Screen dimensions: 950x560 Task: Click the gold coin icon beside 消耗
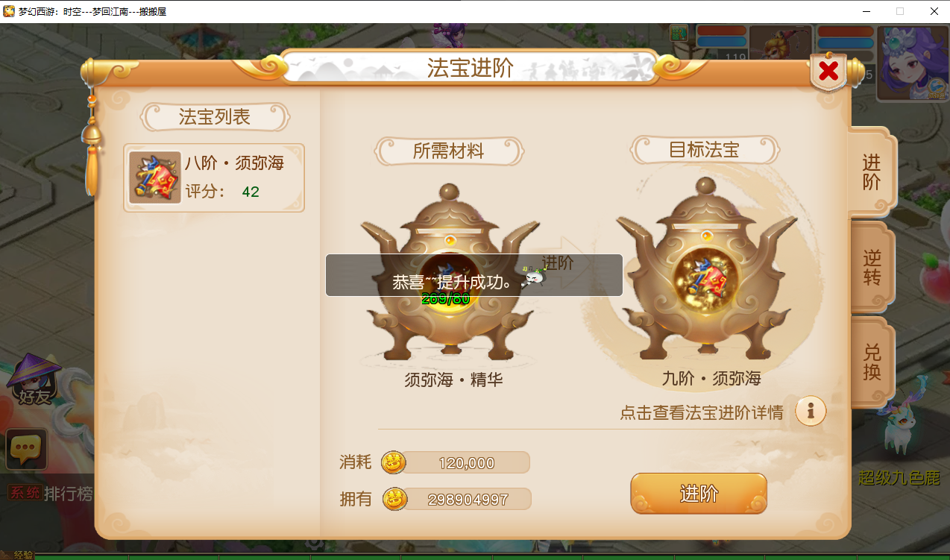coord(393,462)
